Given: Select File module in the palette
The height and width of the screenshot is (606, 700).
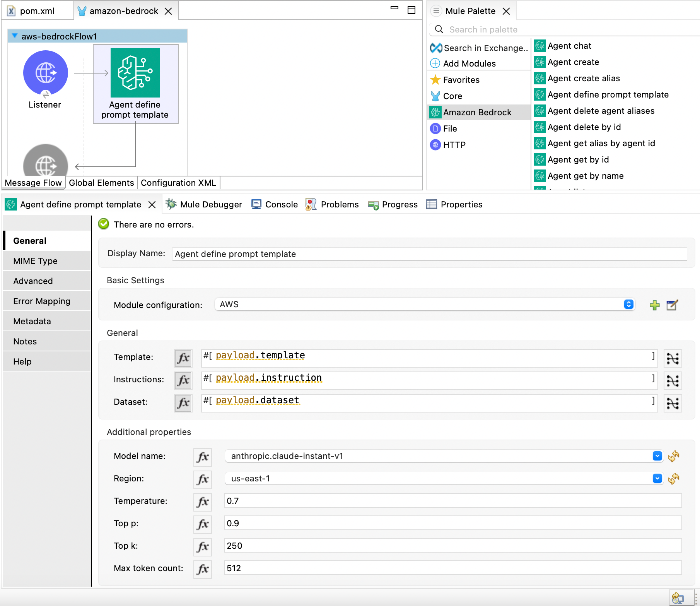Looking at the screenshot, I should 444,128.
